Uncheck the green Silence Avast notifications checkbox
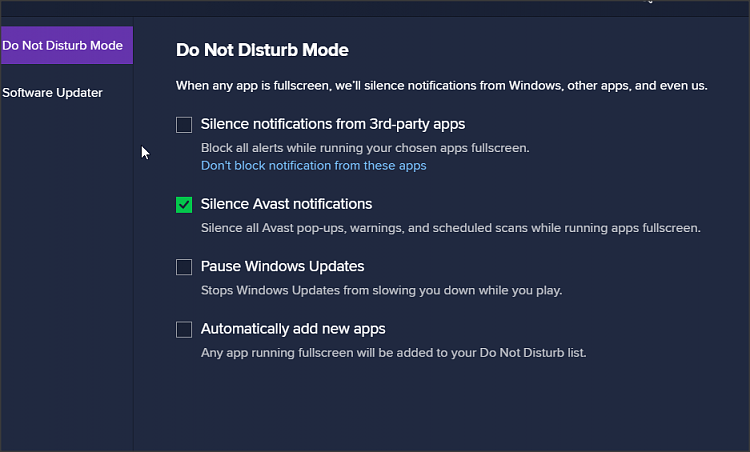This screenshot has height=452, width=750. pos(184,205)
